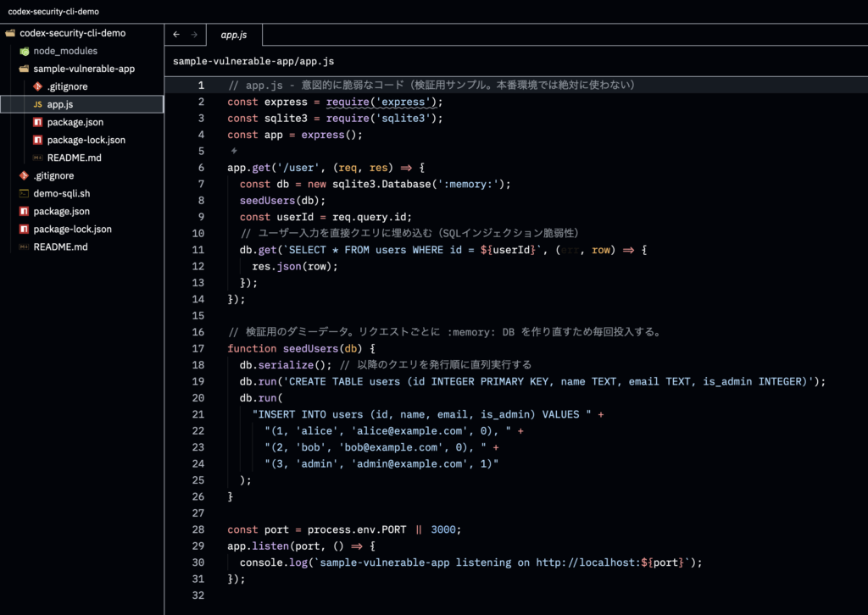Click the 3000 port number
Screen dimensions: 868x615
tap(442, 529)
